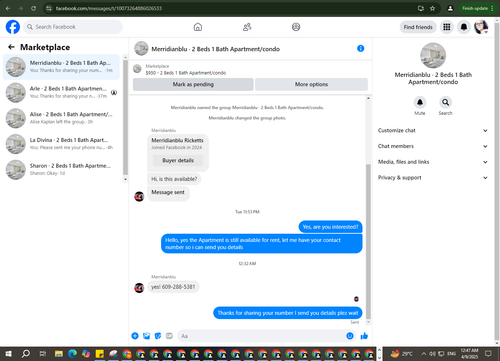Choose a GIF from the composer
Screen dimensions: 500x361
(x=169, y=336)
